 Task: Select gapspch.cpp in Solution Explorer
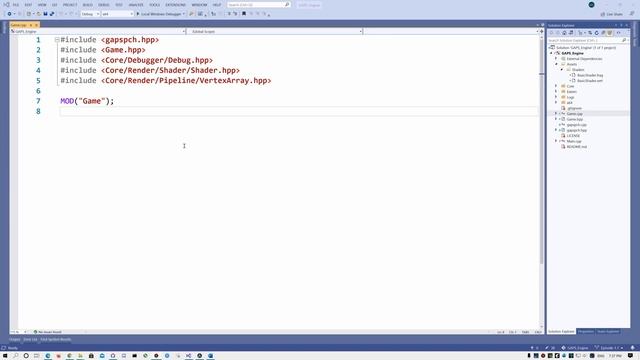point(576,124)
